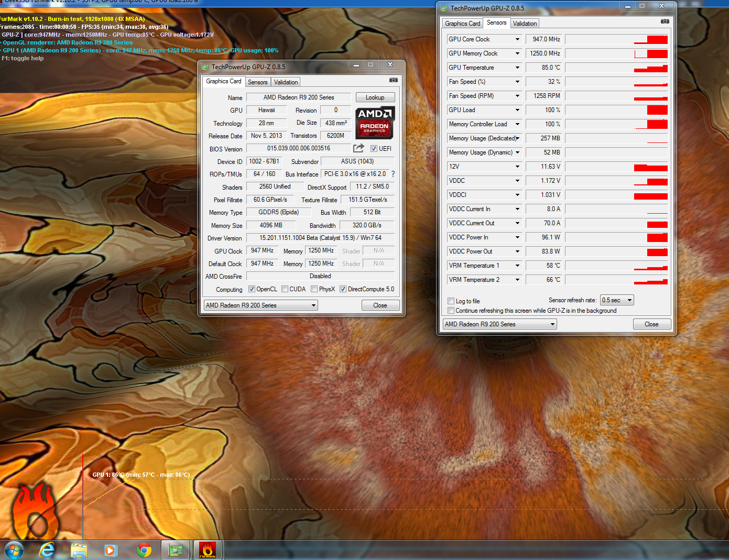The image size is (729, 560).
Task: Open the 12V sensor dropdown
Action: (x=517, y=167)
